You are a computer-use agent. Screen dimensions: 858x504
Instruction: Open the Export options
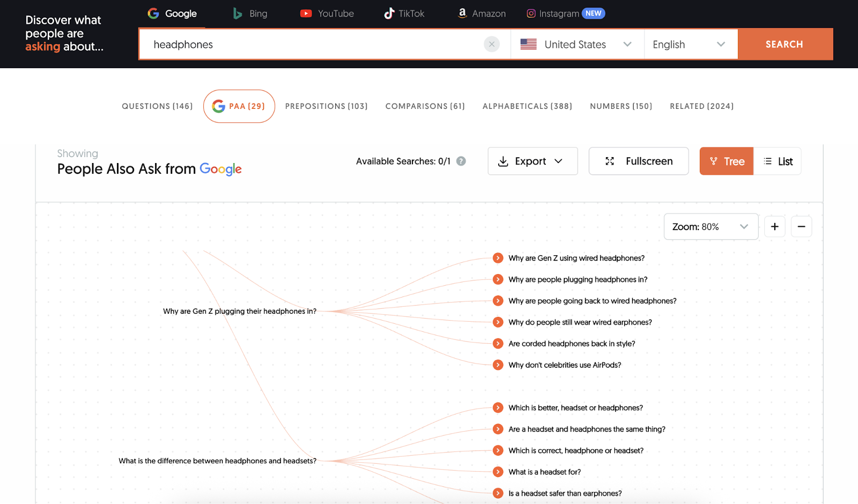click(x=532, y=161)
